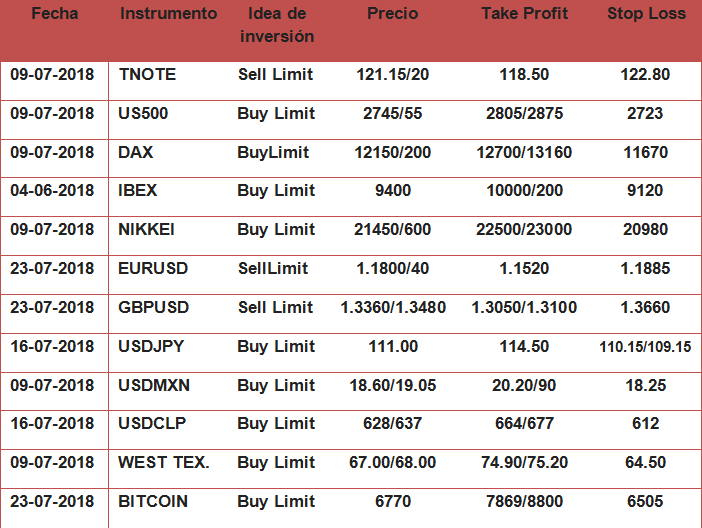The height and width of the screenshot is (528, 702).
Task: Click the EURUSD instrument cell
Action: click(x=153, y=269)
